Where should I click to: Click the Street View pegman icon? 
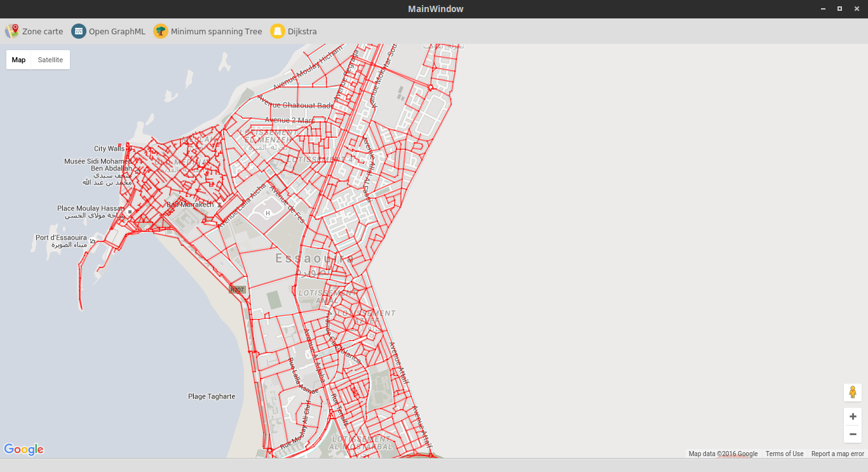[853, 392]
